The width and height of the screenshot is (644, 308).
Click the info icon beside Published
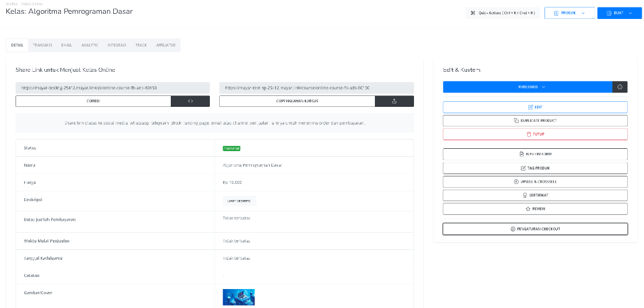point(620,87)
